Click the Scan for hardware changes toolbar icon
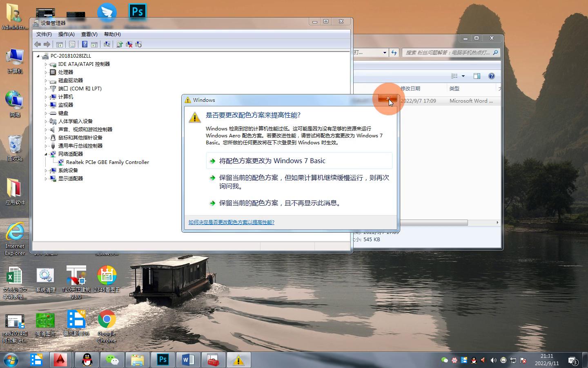588x368 pixels. (107, 44)
